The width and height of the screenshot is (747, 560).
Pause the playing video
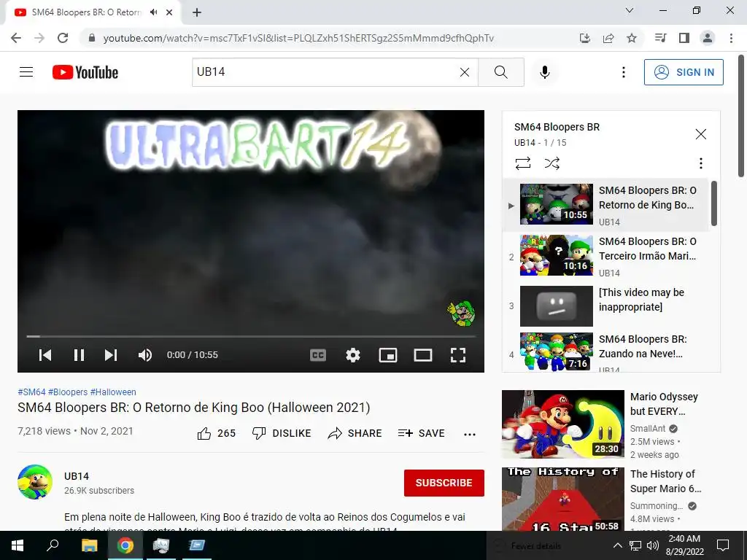tap(79, 355)
